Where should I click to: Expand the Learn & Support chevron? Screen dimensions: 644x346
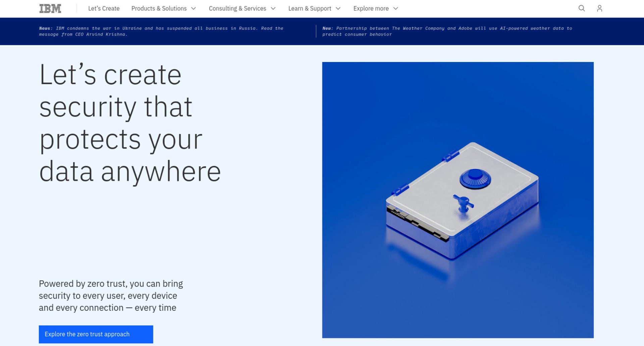338,8
